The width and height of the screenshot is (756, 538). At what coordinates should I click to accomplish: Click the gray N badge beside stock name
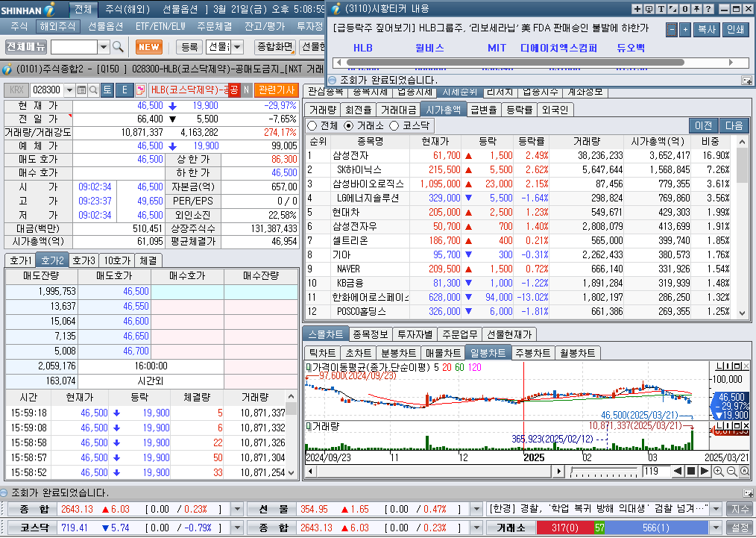pos(246,90)
